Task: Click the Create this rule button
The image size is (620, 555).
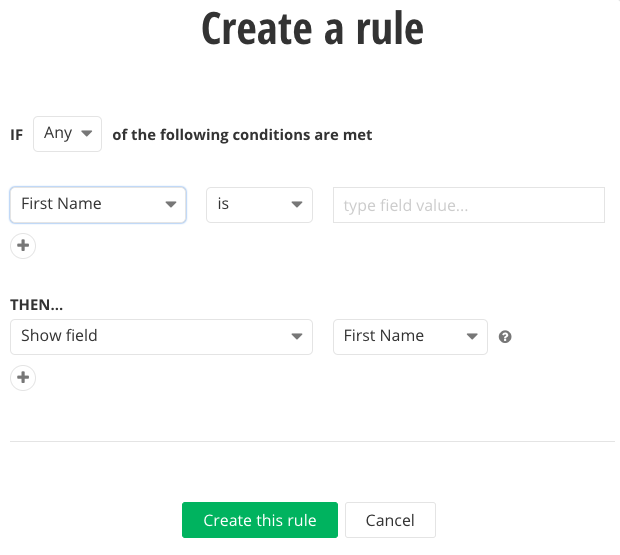Action: pos(260,520)
